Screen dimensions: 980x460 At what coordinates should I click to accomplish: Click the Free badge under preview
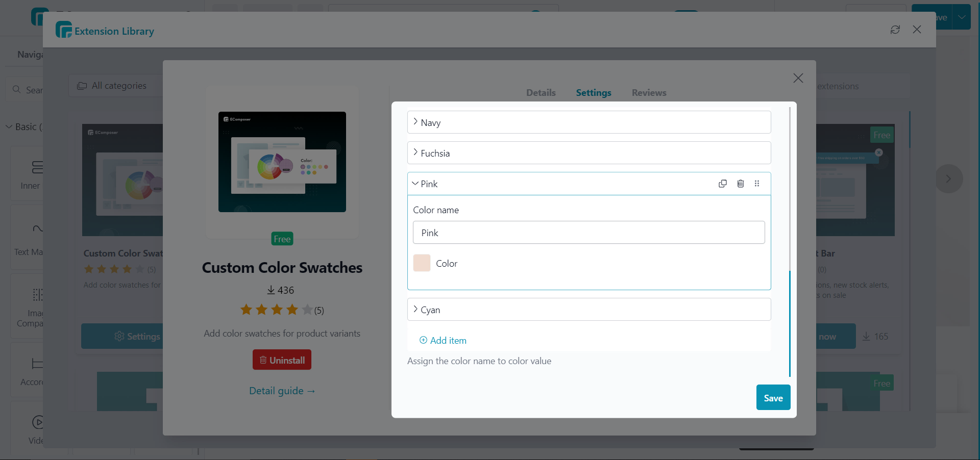[282, 239]
